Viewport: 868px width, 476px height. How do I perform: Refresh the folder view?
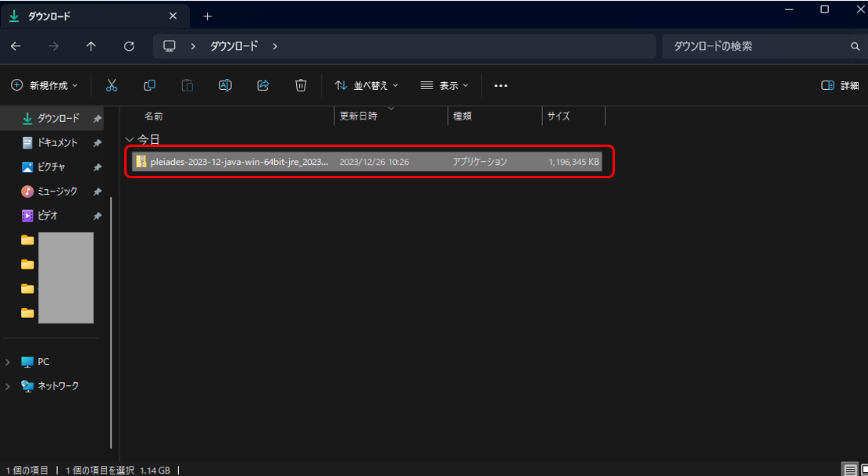(x=129, y=46)
